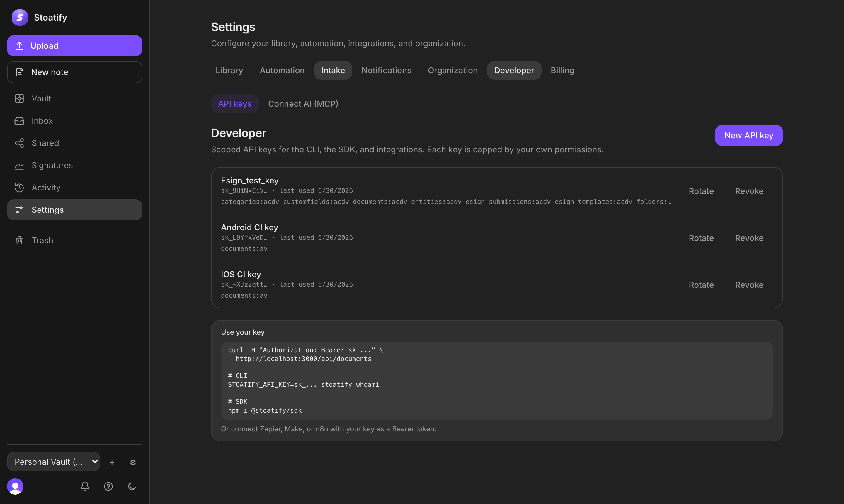Open Shared from sidebar
The width and height of the screenshot is (844, 504).
tap(75, 143)
